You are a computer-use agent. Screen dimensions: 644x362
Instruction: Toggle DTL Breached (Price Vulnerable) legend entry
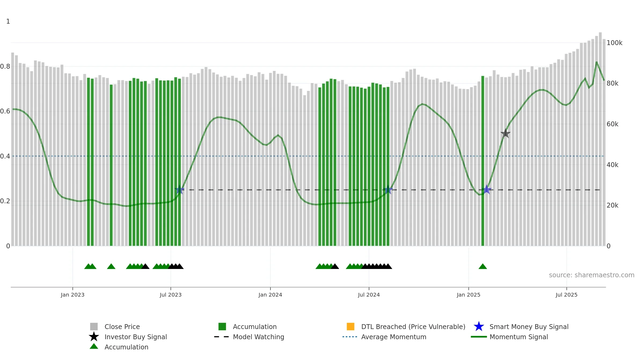click(x=406, y=327)
